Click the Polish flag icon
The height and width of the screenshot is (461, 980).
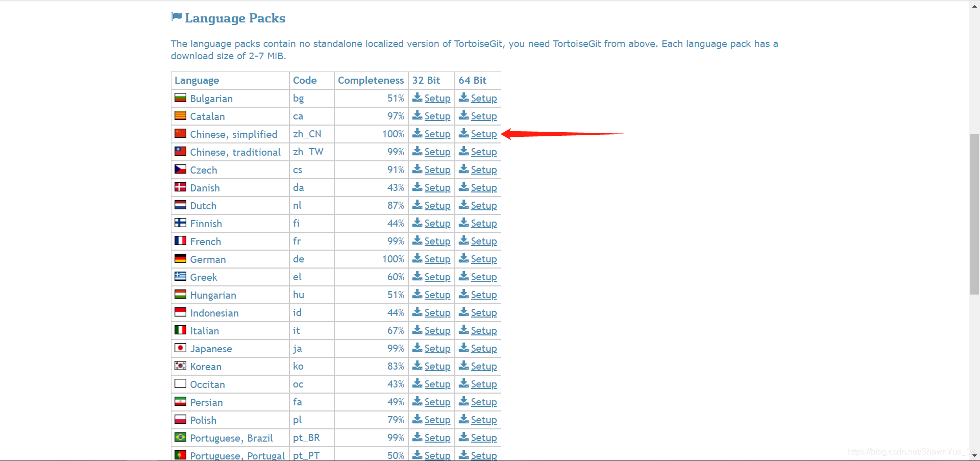pyautogui.click(x=180, y=419)
